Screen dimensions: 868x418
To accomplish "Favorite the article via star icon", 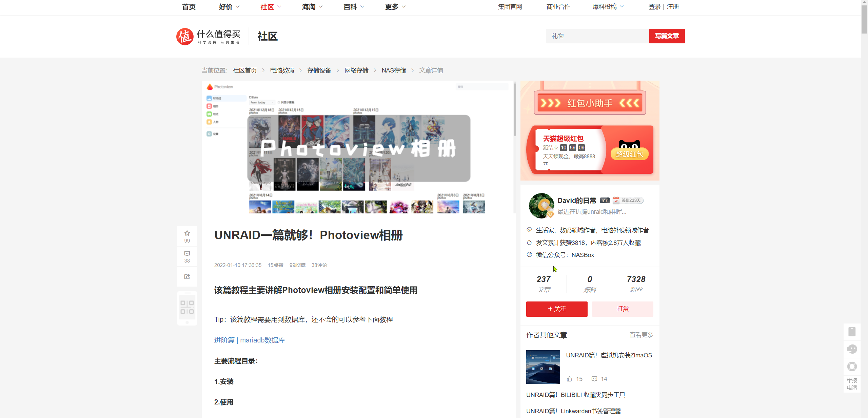I will click(x=187, y=233).
